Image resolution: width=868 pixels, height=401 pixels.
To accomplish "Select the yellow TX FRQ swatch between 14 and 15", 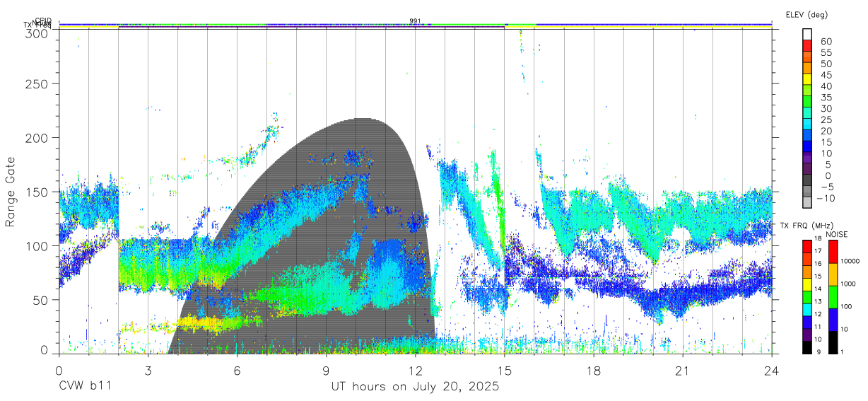I will point(807,283).
